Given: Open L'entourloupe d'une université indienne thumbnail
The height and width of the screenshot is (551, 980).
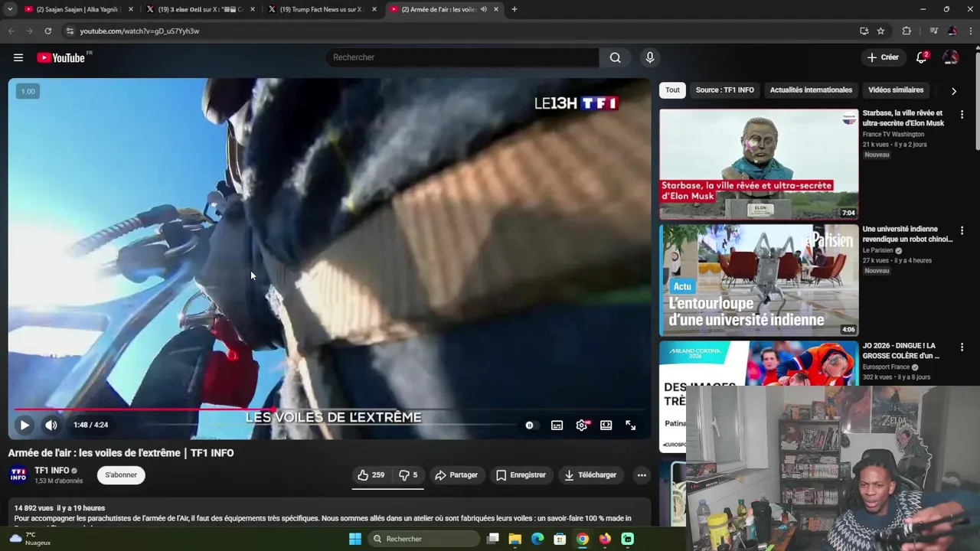Looking at the screenshot, I should [x=759, y=280].
